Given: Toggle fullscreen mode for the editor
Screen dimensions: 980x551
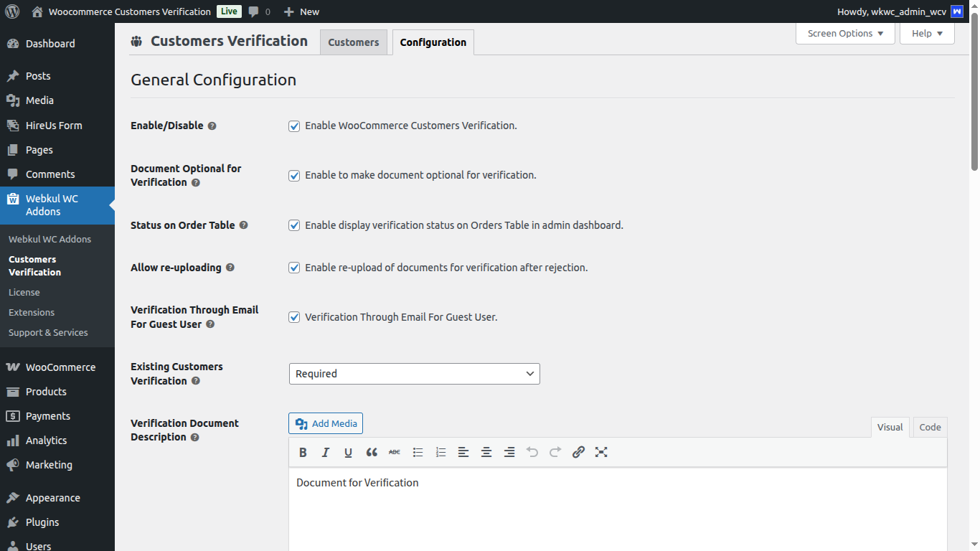Looking at the screenshot, I should tap(601, 452).
